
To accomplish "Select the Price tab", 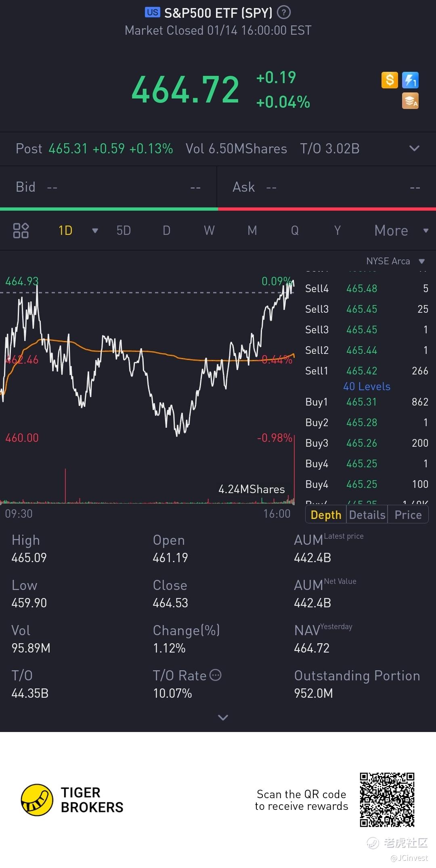I will (x=408, y=515).
